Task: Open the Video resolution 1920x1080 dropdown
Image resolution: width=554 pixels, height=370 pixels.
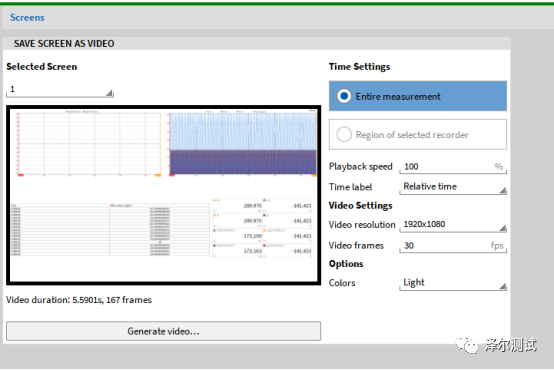Action: [x=453, y=225]
